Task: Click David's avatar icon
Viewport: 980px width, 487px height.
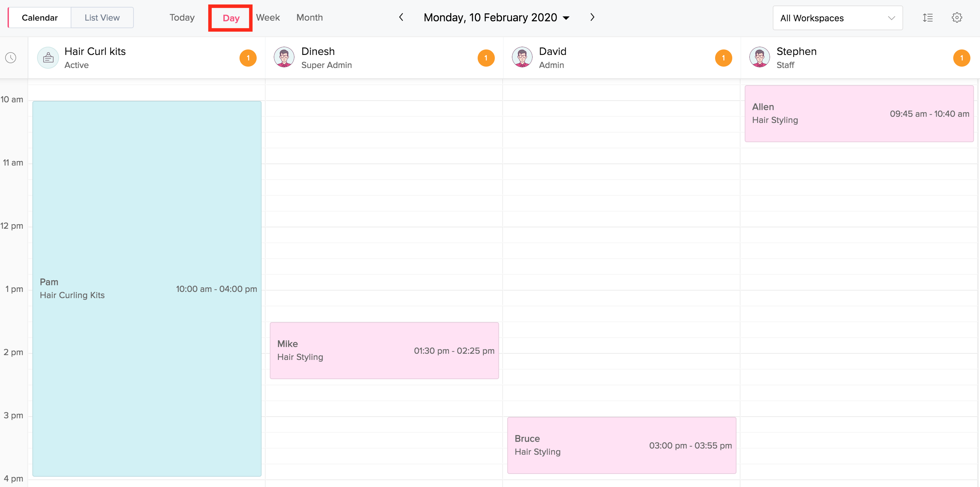Action: pos(522,57)
